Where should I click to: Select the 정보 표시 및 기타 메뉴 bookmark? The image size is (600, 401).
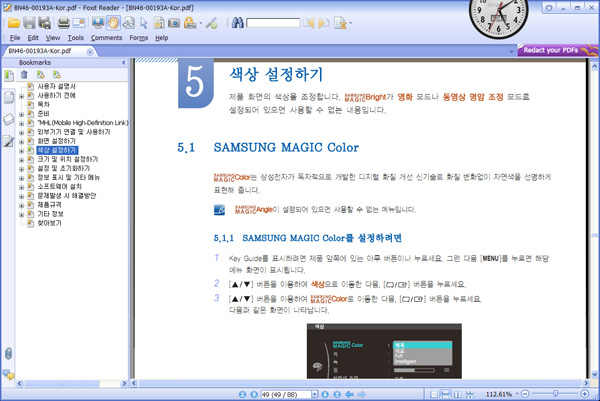(x=69, y=178)
